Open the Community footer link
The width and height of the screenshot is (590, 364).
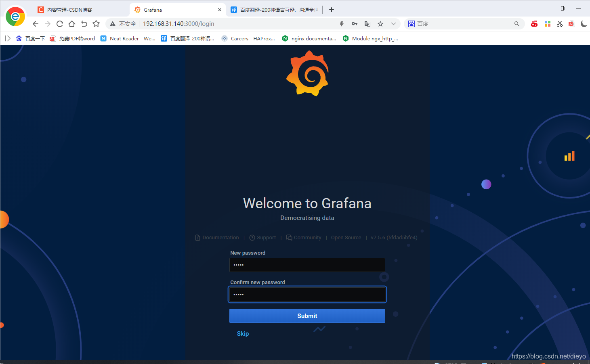(x=304, y=238)
